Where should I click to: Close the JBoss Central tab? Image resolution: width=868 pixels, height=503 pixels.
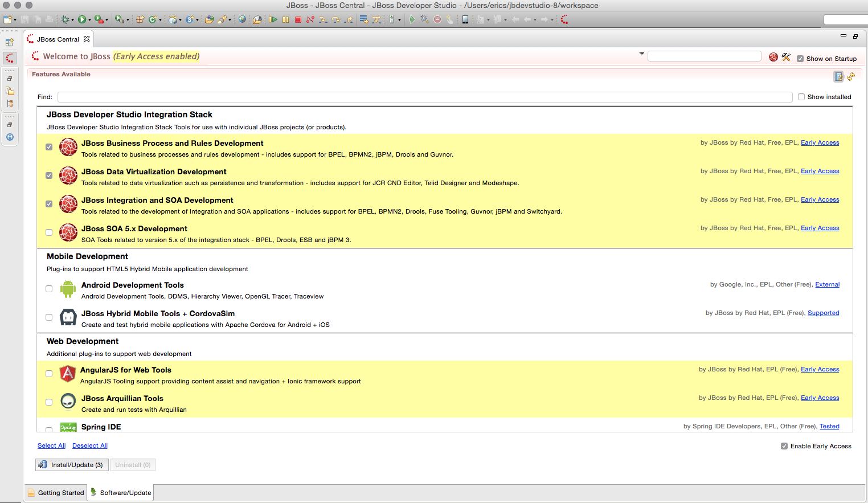pos(87,39)
